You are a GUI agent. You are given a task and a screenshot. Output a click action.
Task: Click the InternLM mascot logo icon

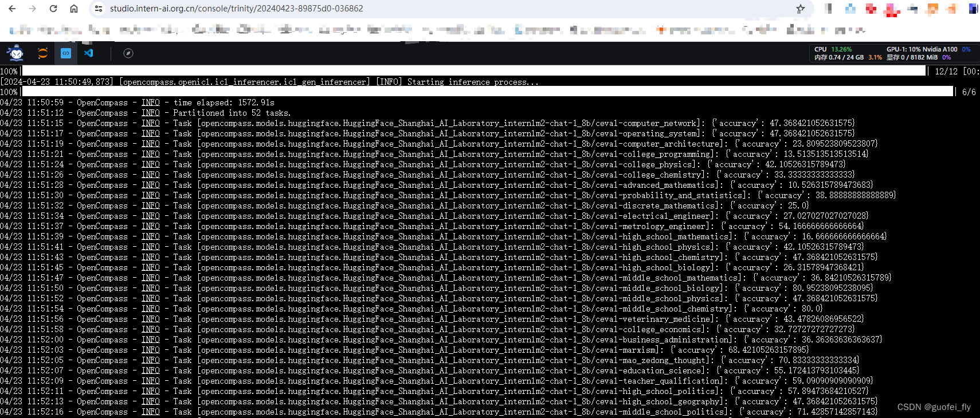pos(16,53)
